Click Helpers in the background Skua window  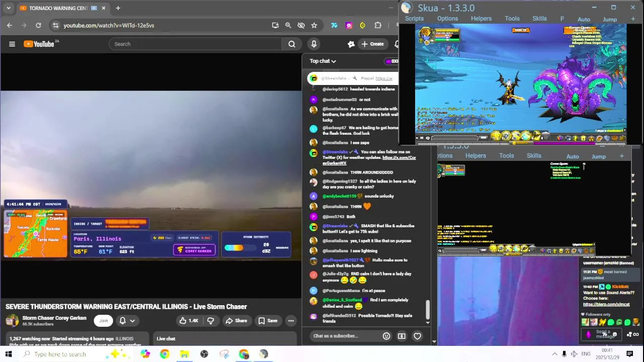475,156
